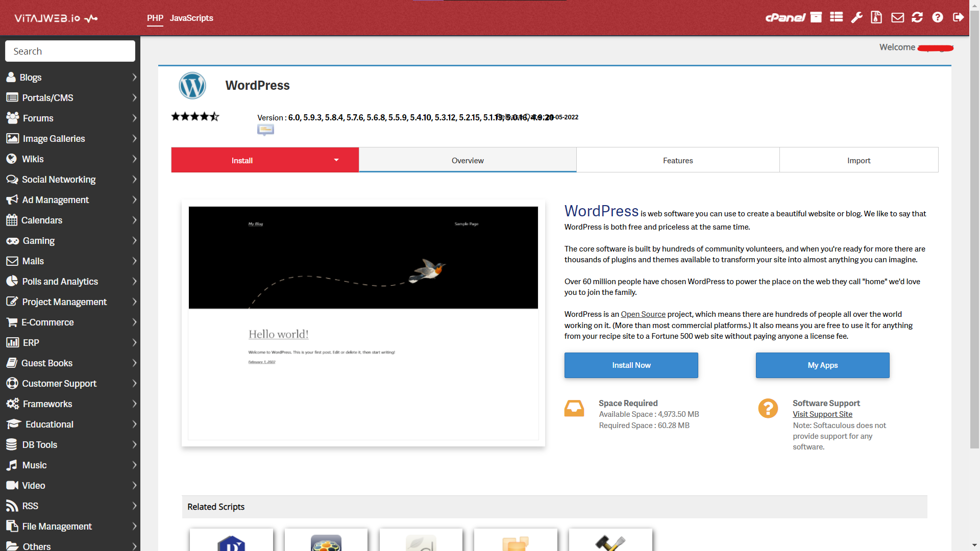Click the Install Now button
Image resolution: width=980 pixels, height=551 pixels.
(631, 365)
